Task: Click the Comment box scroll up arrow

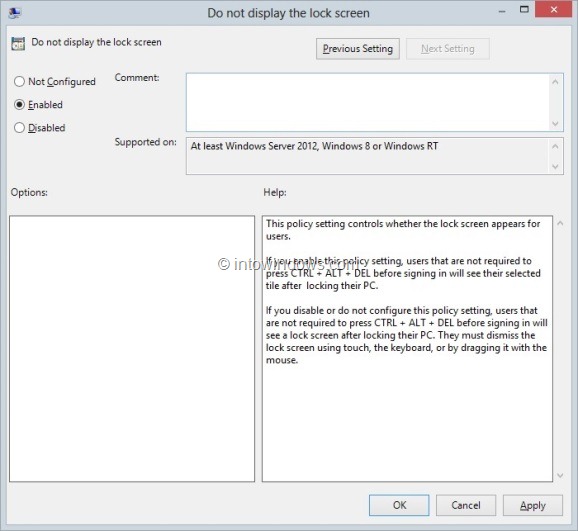Action: tap(556, 81)
